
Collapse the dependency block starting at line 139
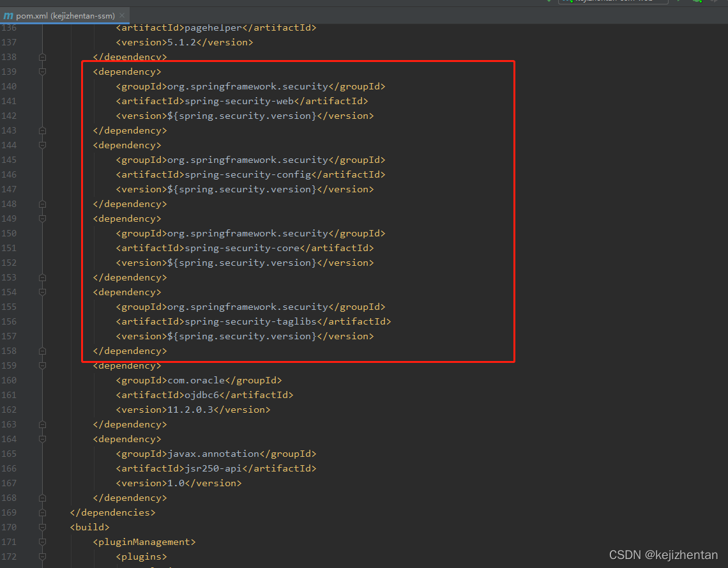(x=42, y=72)
